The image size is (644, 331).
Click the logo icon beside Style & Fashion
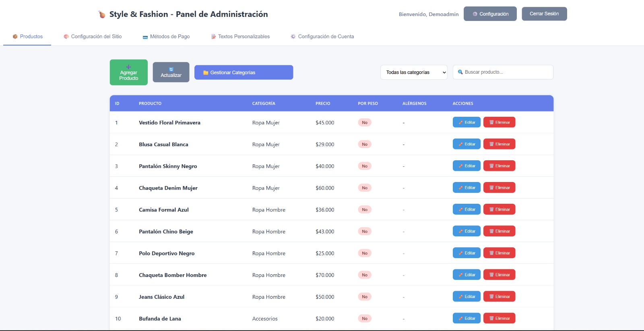(x=102, y=14)
